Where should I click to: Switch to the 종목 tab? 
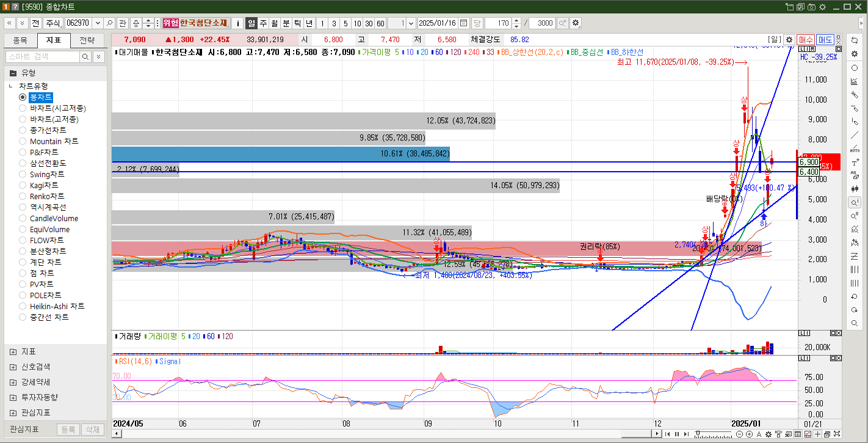(x=20, y=40)
